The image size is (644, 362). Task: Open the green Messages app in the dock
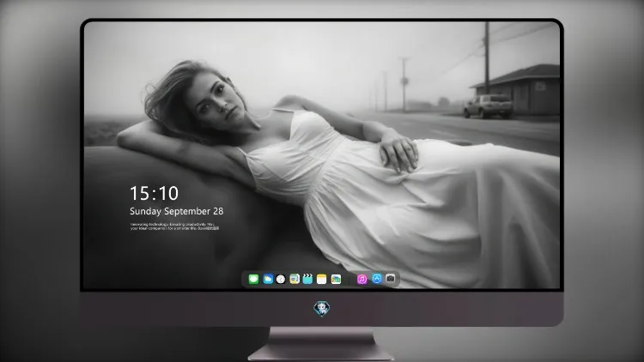click(253, 279)
